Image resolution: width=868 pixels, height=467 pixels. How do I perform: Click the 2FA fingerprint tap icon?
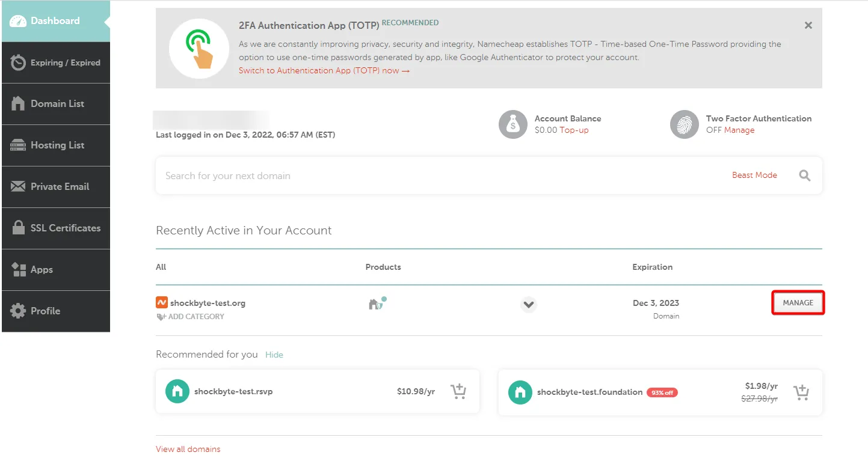(199, 48)
